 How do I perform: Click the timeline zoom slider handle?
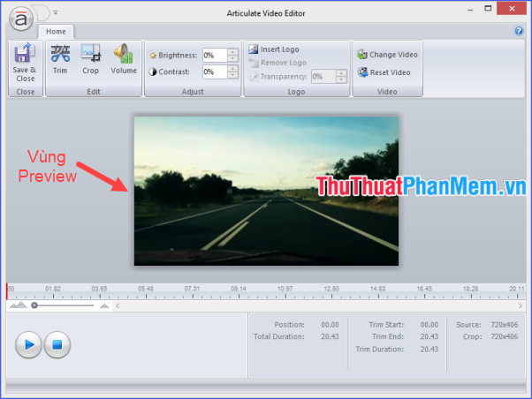point(34,305)
